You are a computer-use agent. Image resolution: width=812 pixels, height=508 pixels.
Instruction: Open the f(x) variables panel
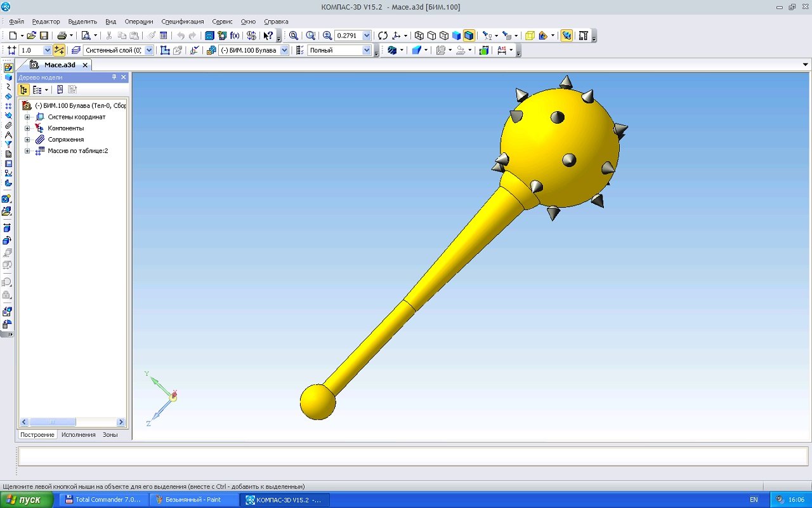point(235,36)
